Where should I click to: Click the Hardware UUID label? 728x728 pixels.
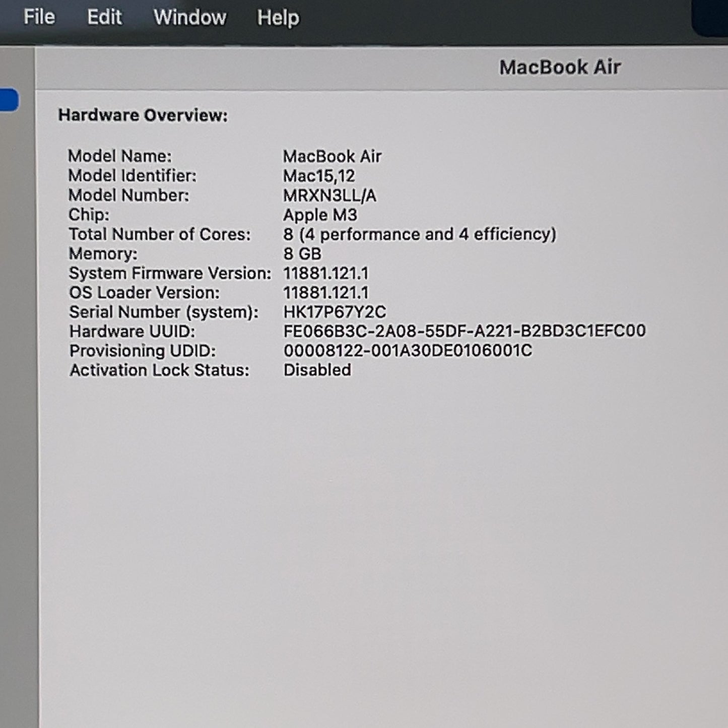(132, 332)
